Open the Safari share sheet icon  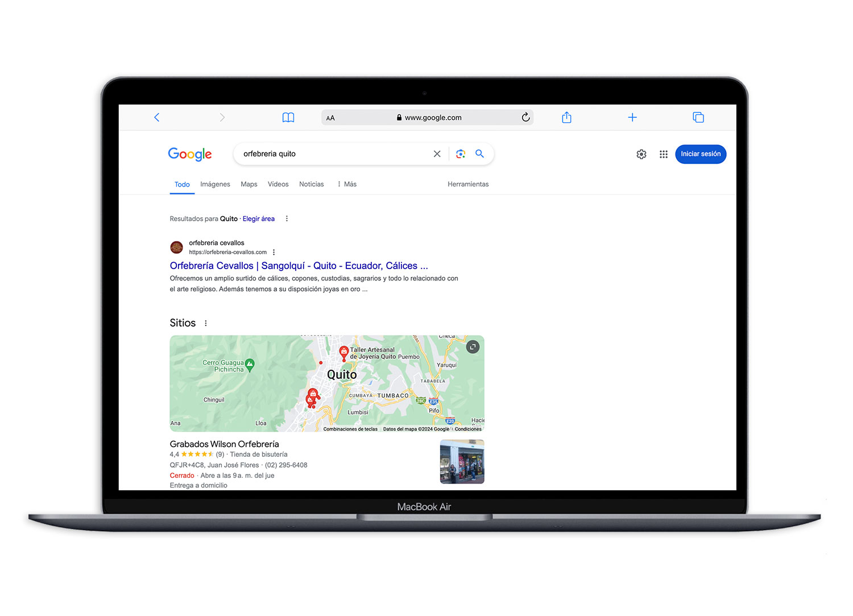[566, 117]
